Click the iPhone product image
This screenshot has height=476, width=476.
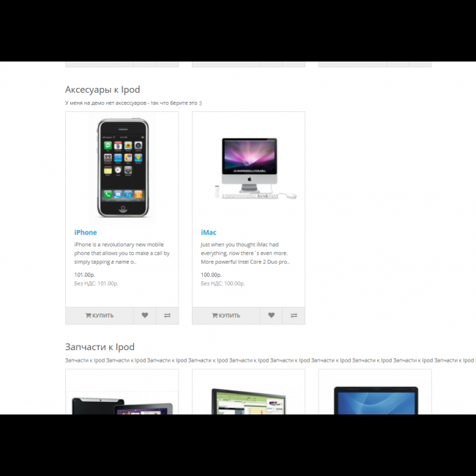pos(122,168)
